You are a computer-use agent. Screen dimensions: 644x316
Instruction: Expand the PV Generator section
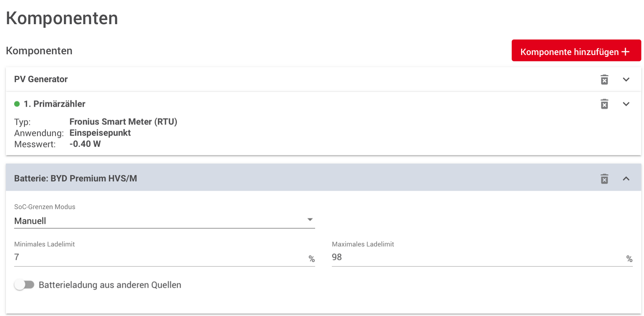(626, 80)
